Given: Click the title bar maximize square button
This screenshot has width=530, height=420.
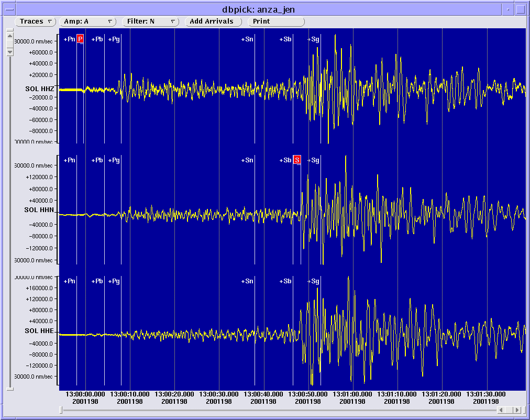Looking at the screenshot, I should (x=521, y=9).
